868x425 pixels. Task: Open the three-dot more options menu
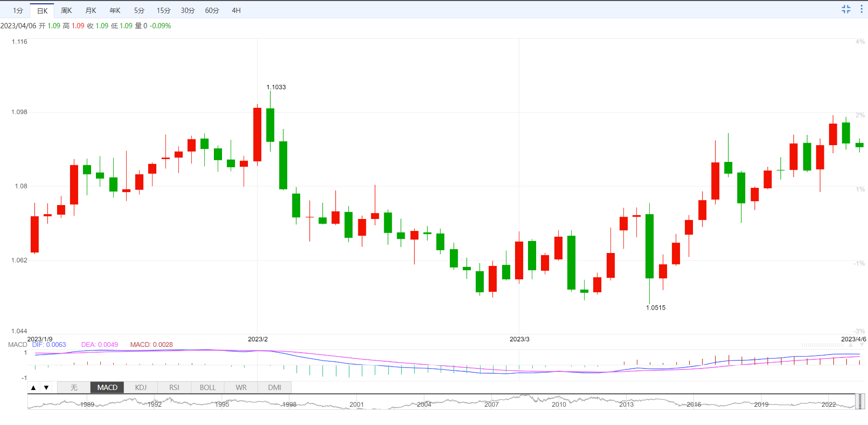point(861,9)
